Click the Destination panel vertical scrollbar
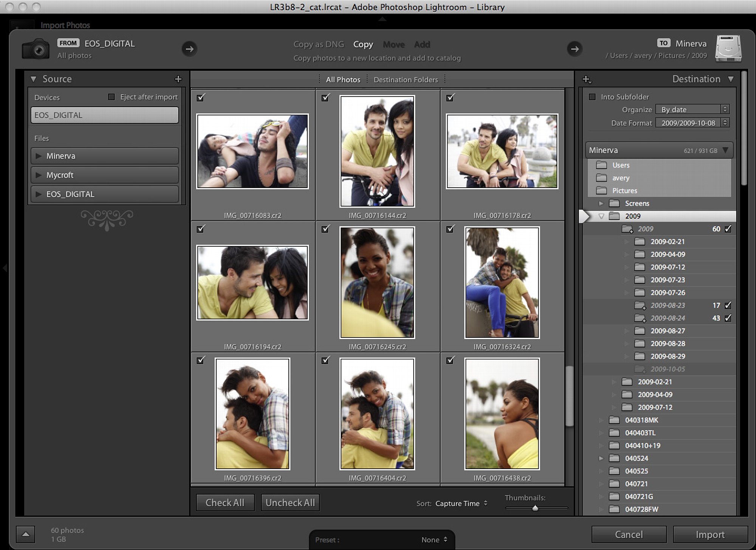Image resolution: width=756 pixels, height=550 pixels. point(744,129)
